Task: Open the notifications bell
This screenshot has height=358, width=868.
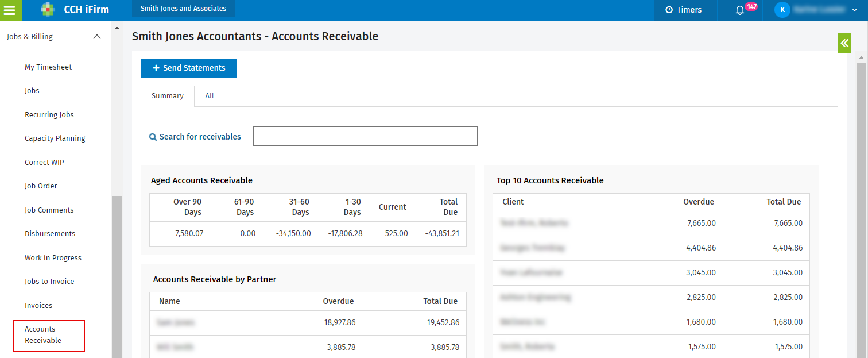Action: pos(740,10)
